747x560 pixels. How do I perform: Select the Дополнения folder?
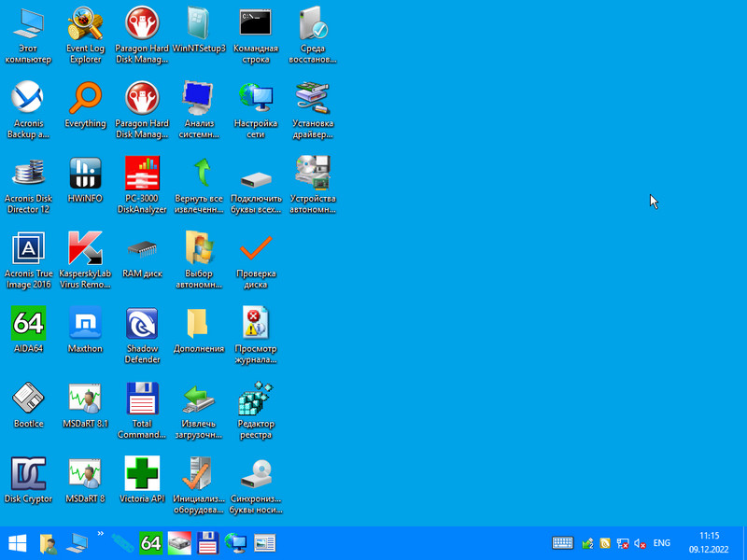[199, 329]
